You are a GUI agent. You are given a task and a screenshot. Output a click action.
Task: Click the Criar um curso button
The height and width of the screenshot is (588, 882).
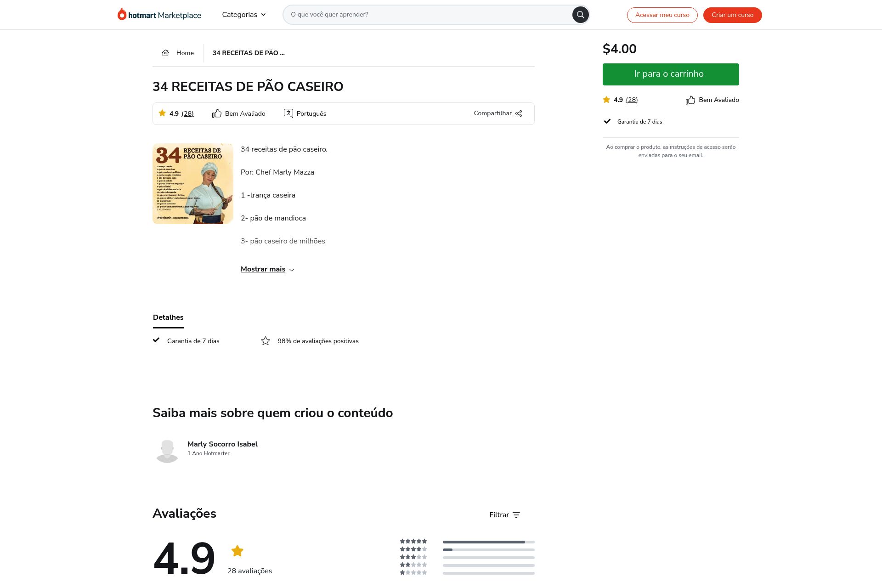732,15
